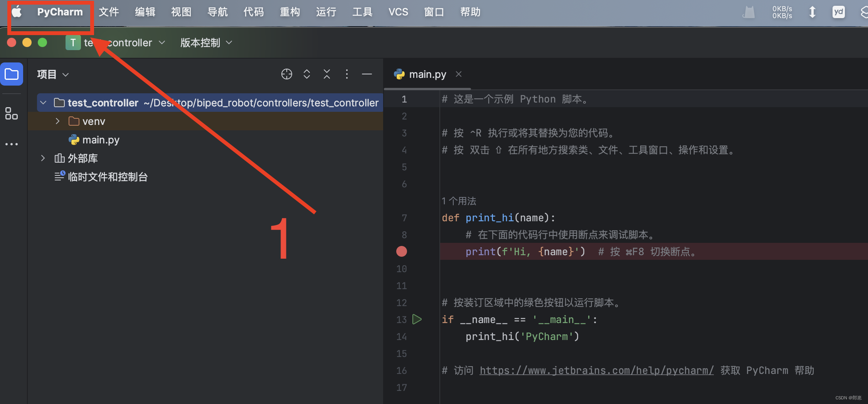The width and height of the screenshot is (868, 404).
Task: Hide the project panel with the dash icon
Action: [x=367, y=74]
